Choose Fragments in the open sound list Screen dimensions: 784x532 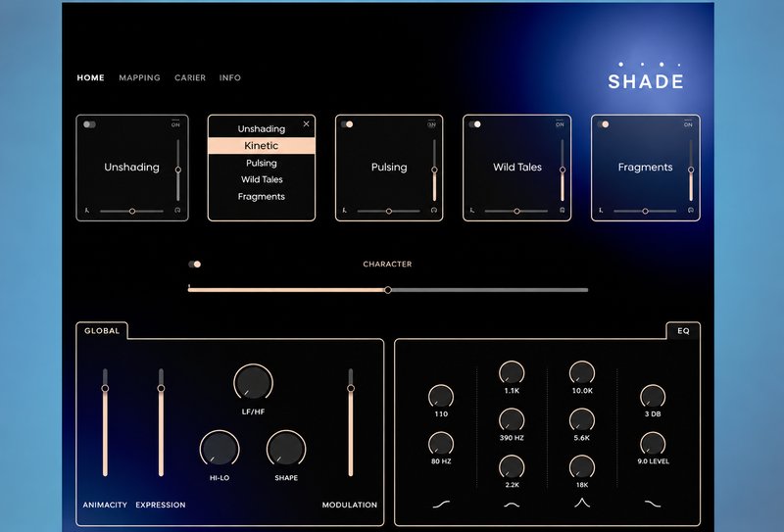[262, 197]
